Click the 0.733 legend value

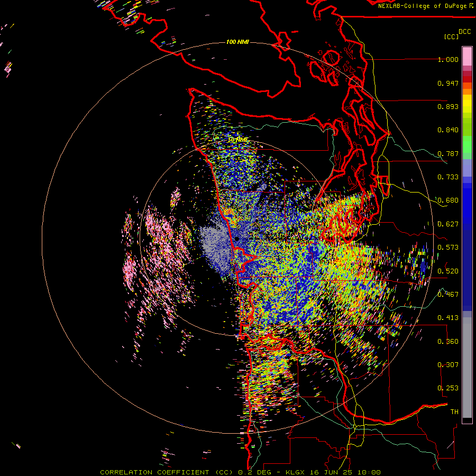coord(448,177)
